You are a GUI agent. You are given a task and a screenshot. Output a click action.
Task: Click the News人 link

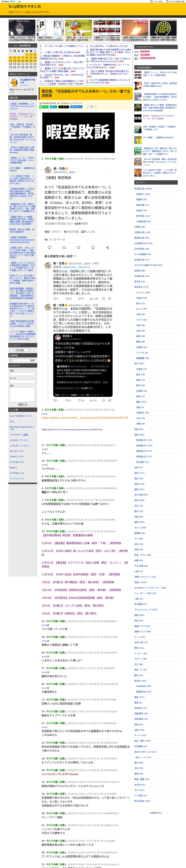[x=13, y=467]
